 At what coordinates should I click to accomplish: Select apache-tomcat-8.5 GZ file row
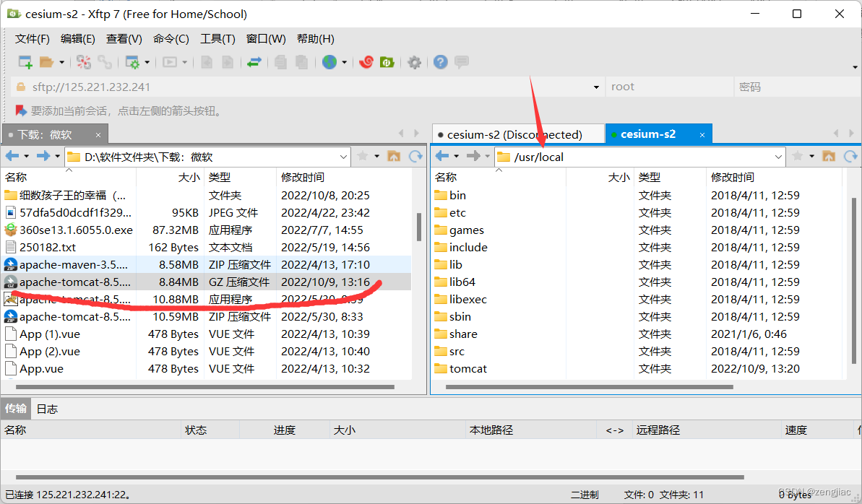tap(207, 282)
